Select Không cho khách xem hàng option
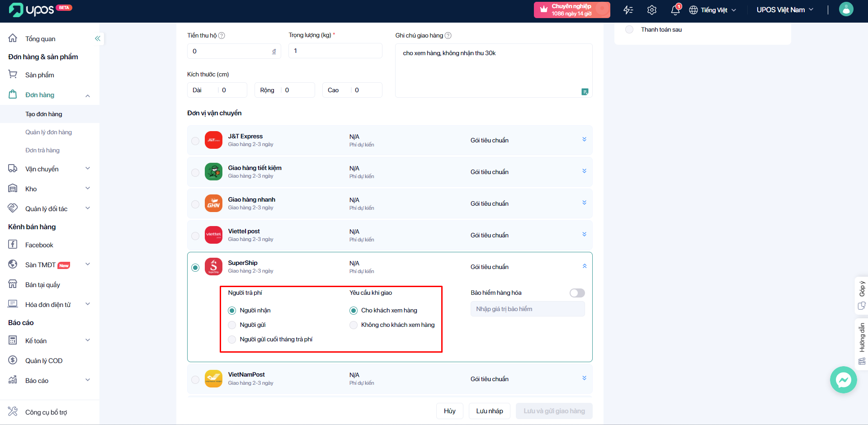The width and height of the screenshot is (868, 425). [354, 325]
